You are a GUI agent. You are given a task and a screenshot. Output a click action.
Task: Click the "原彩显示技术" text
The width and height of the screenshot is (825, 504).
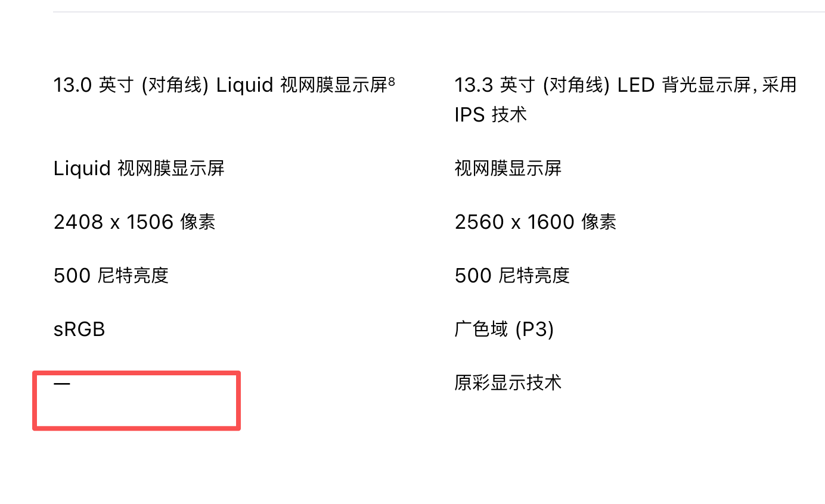click(508, 383)
